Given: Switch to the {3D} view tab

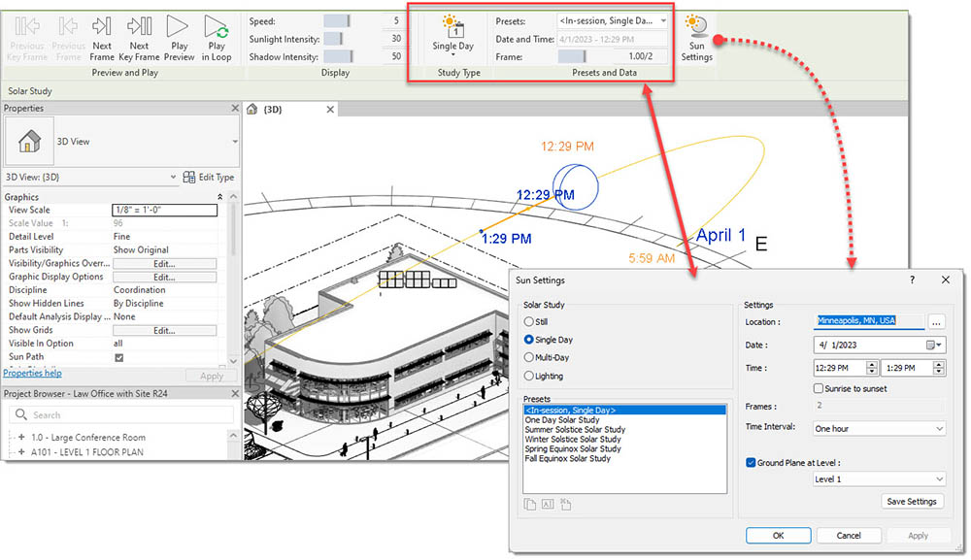Looking at the screenshot, I should pyautogui.click(x=272, y=110).
